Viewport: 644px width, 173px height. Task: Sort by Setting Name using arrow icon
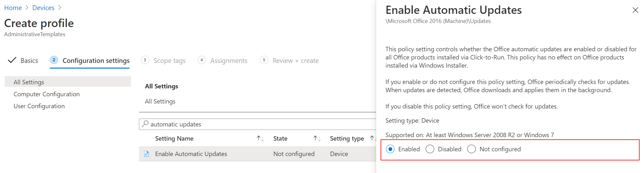pyautogui.click(x=260, y=138)
